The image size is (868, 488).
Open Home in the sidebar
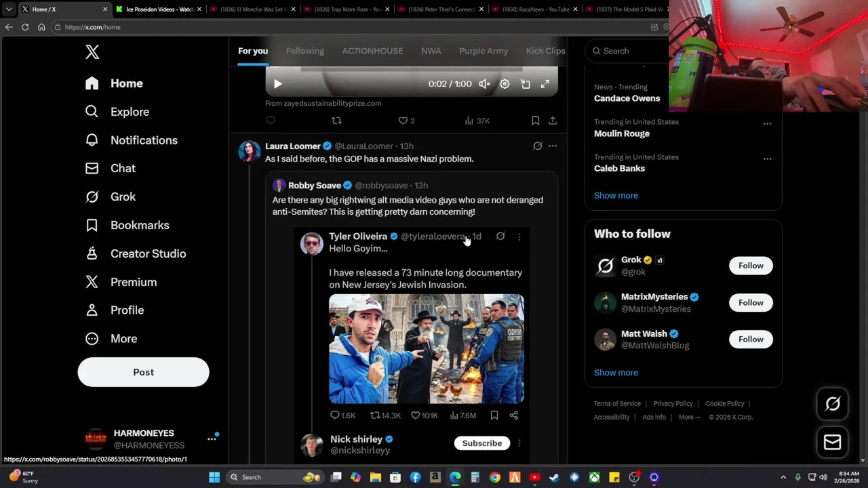click(114, 83)
